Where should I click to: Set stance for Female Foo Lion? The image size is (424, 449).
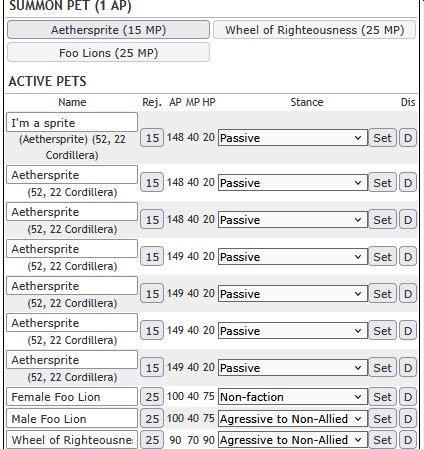pos(382,397)
